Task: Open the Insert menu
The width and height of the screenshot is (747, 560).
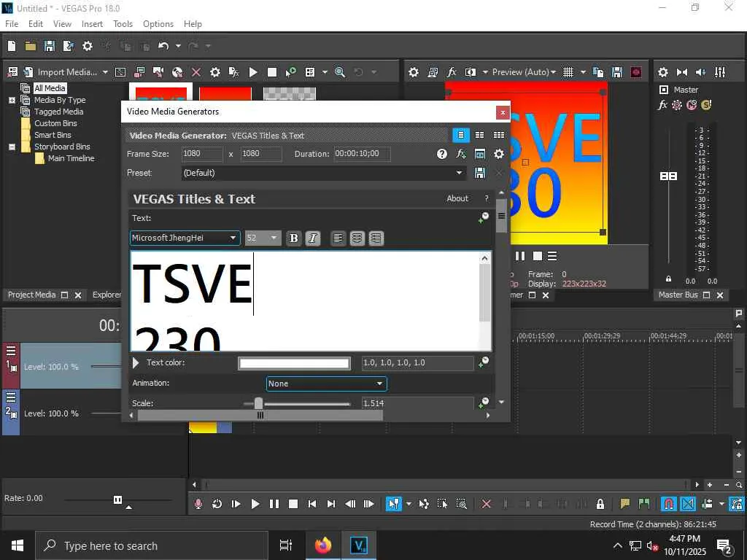Action: pyautogui.click(x=92, y=24)
